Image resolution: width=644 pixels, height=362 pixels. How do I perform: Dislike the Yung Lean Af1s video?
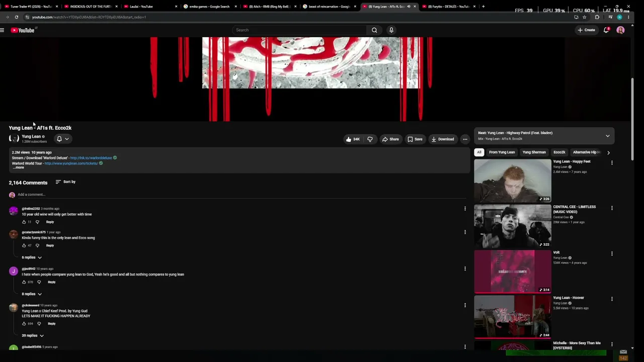tap(370, 139)
